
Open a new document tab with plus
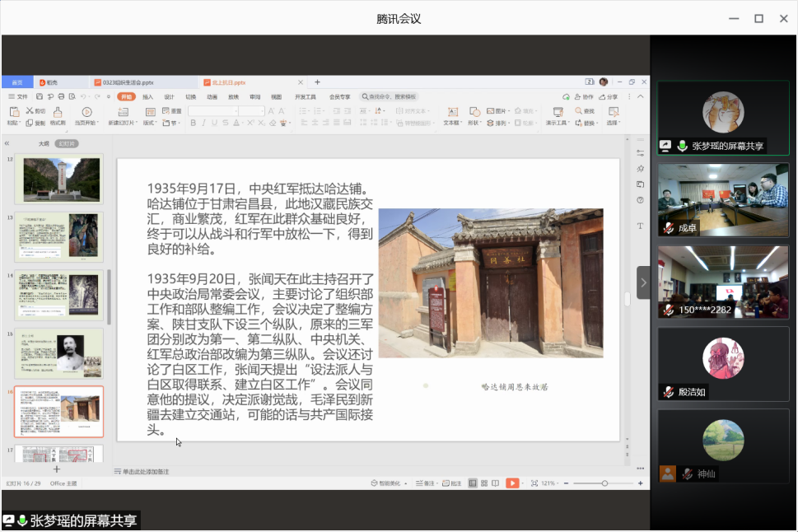[317, 82]
